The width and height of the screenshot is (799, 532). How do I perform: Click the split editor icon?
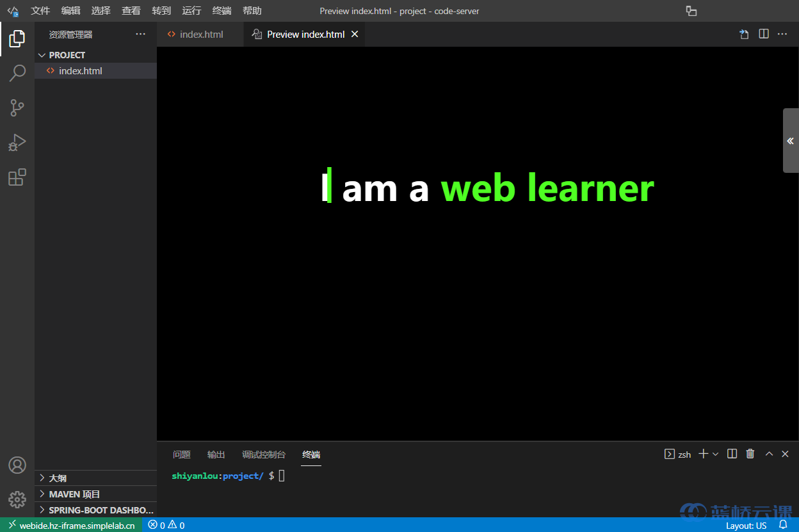[764, 34]
